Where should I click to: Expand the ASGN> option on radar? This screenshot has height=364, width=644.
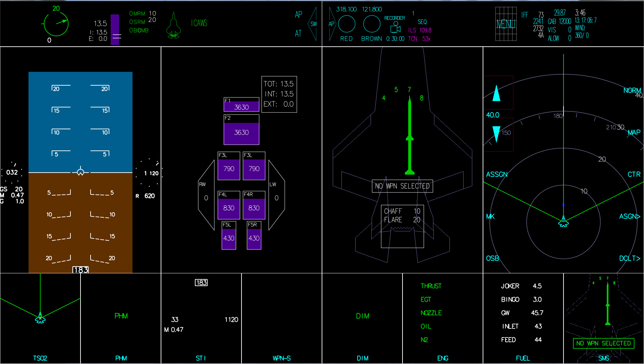pyautogui.click(x=630, y=217)
